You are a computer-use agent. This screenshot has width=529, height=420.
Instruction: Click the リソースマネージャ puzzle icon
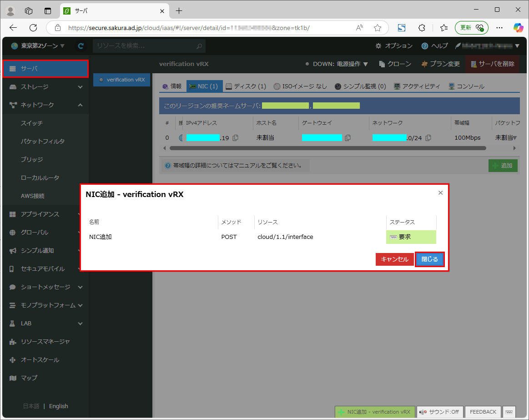[12, 342]
